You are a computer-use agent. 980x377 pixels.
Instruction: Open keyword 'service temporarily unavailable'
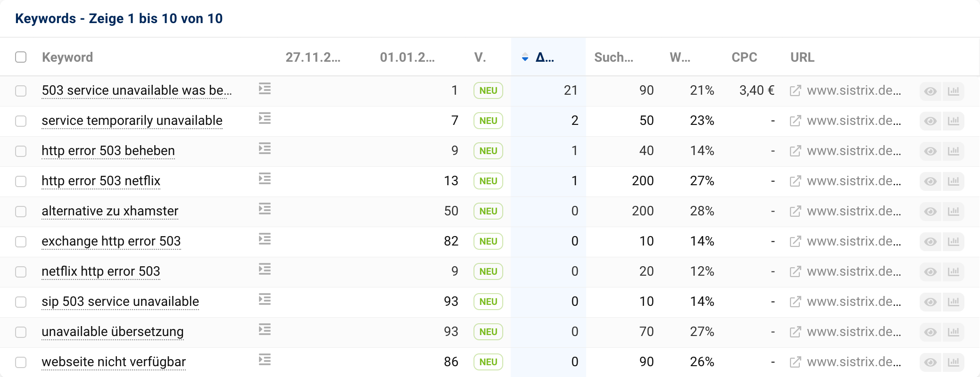tap(132, 121)
